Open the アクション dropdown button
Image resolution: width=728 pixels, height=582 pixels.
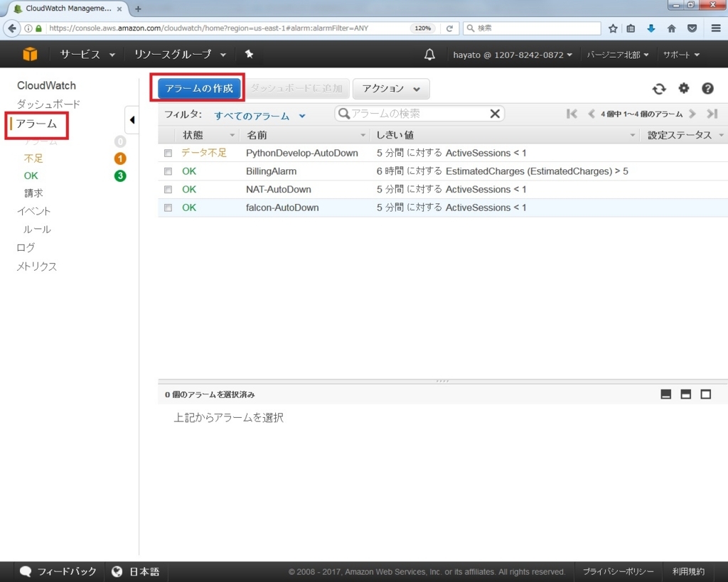coord(391,89)
